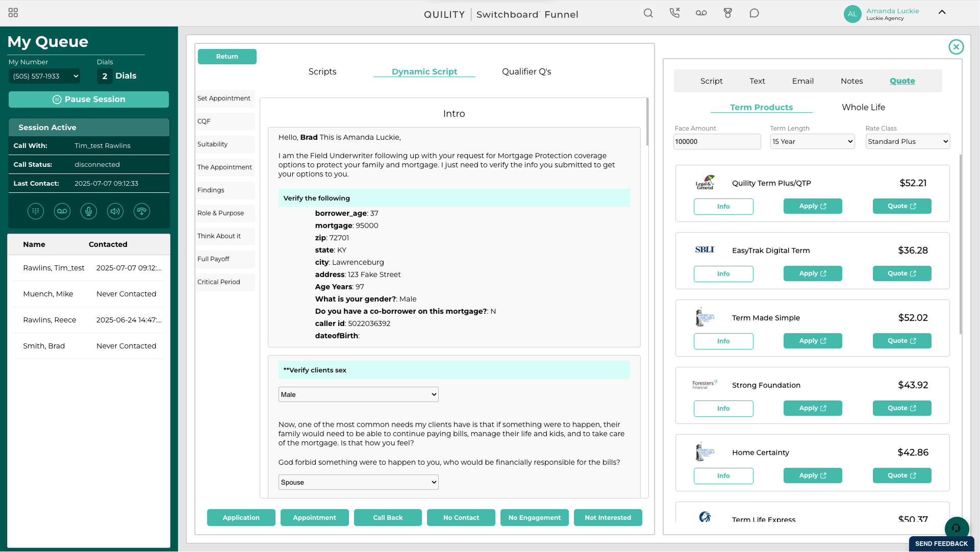Screen dimensions: 980x552
Task: Open the Notes tab
Action: tap(851, 81)
